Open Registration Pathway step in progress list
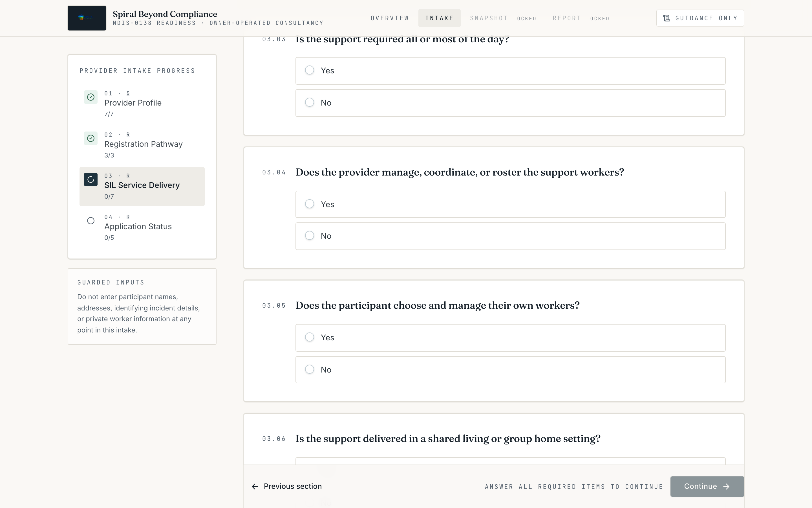 (x=142, y=145)
